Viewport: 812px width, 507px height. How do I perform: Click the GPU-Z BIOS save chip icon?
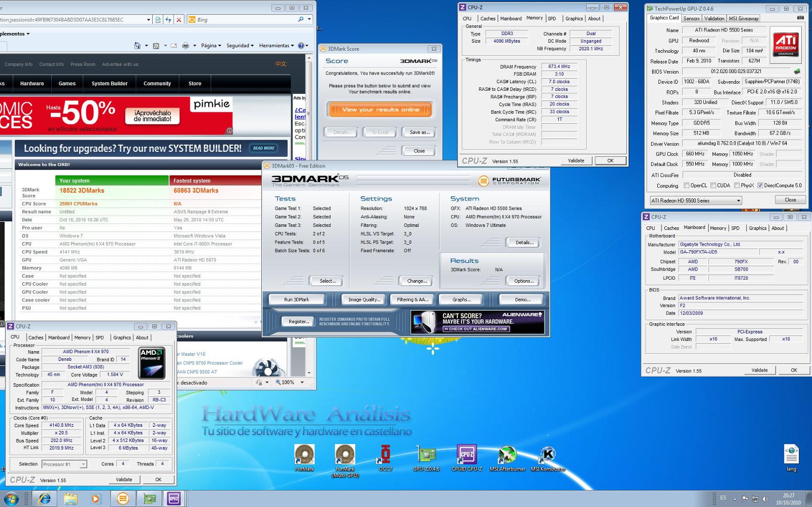pyautogui.click(x=797, y=72)
